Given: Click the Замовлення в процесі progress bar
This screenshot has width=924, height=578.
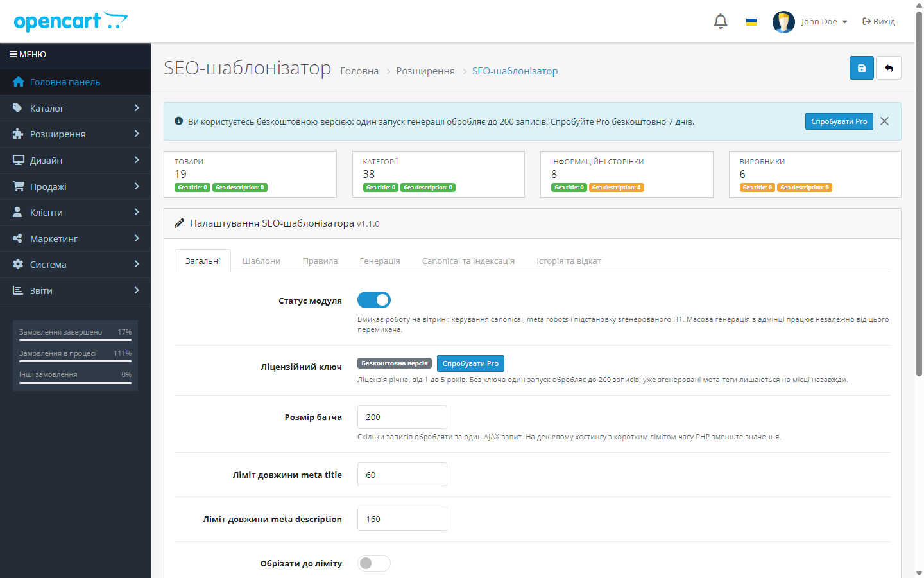Looking at the screenshot, I should [x=75, y=362].
